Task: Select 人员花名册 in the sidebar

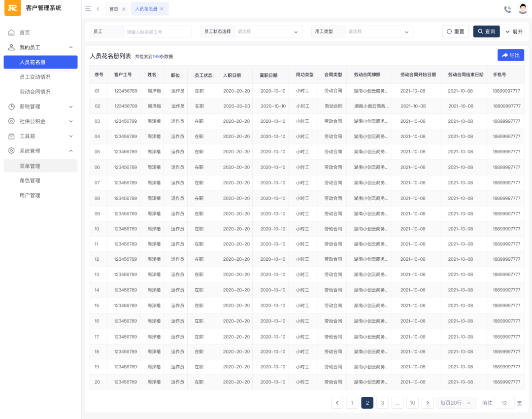Action: [41, 62]
